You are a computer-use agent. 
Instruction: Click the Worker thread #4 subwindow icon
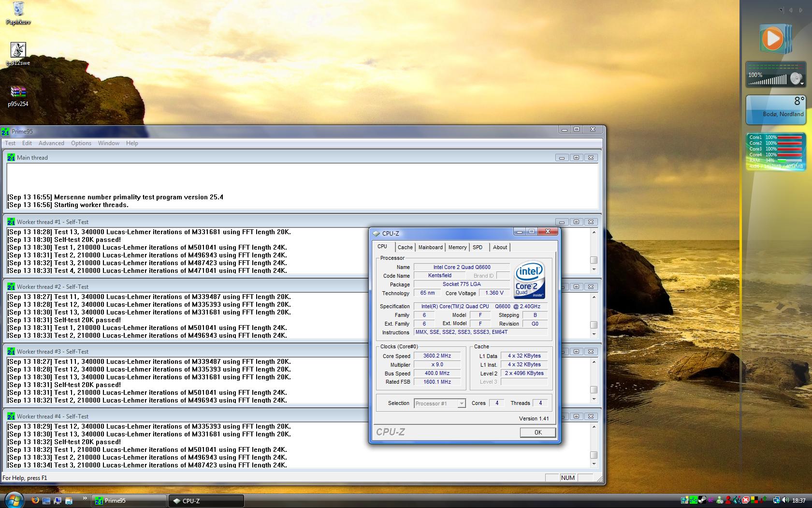pos(11,416)
